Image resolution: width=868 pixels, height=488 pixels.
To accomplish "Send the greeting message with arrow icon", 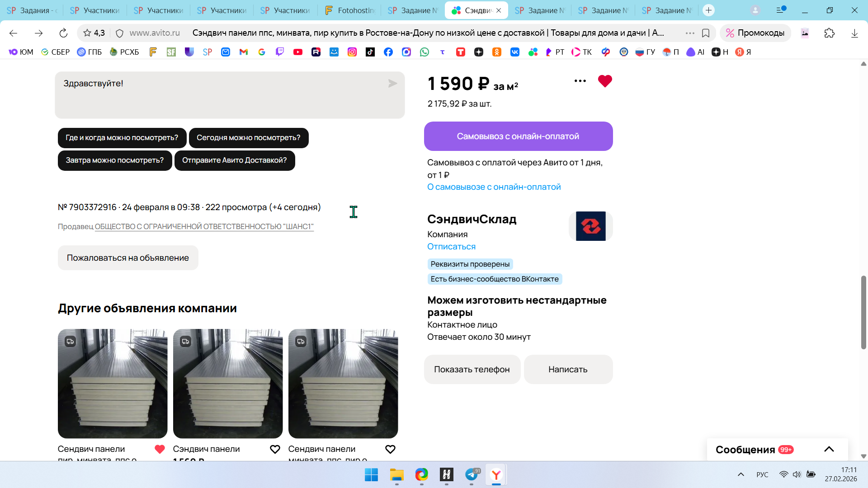I will (x=392, y=84).
